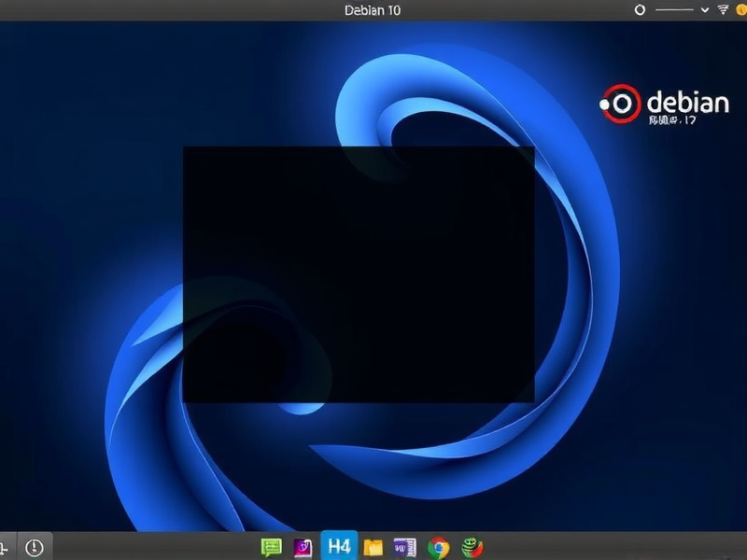The width and height of the screenshot is (747, 560).
Task: Toggle the circular refresh indicator in top bar
Action: coord(640,8)
